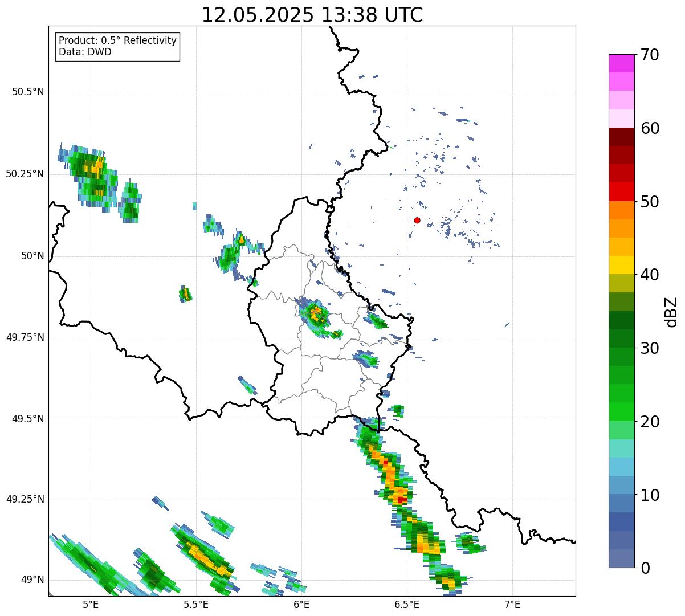Click the 49.5°N latitude label
Viewport: 685px width, 616px height.
[28, 419]
